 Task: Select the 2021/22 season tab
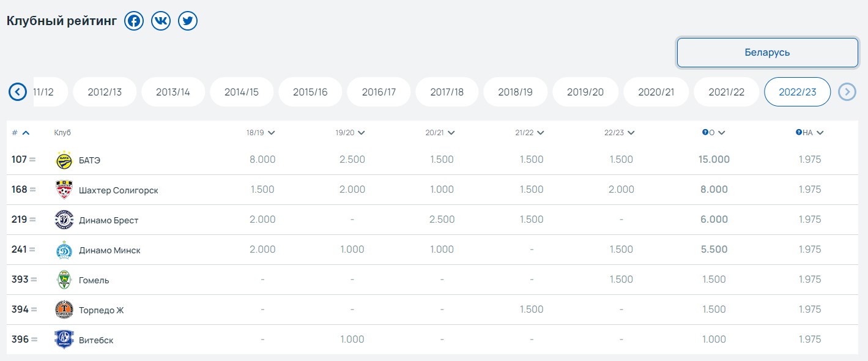[726, 92]
